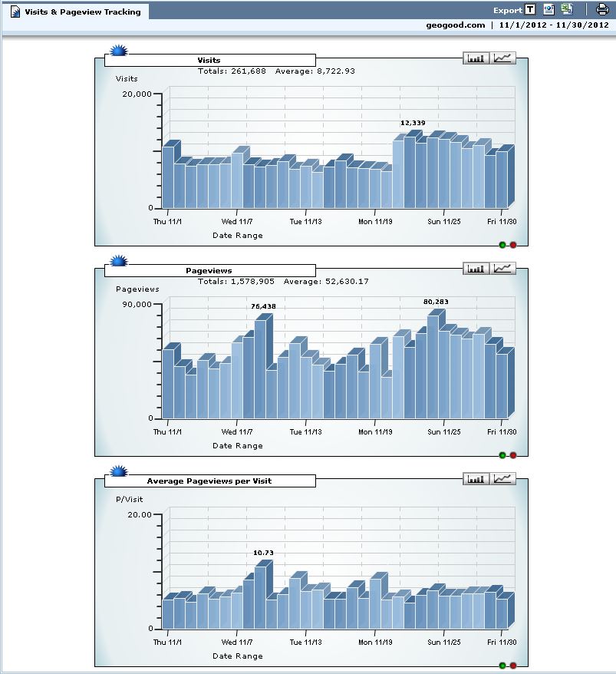Click the blue starburst icon on Pageviews chart
Viewport: 616px width, 674px height.
[118, 263]
